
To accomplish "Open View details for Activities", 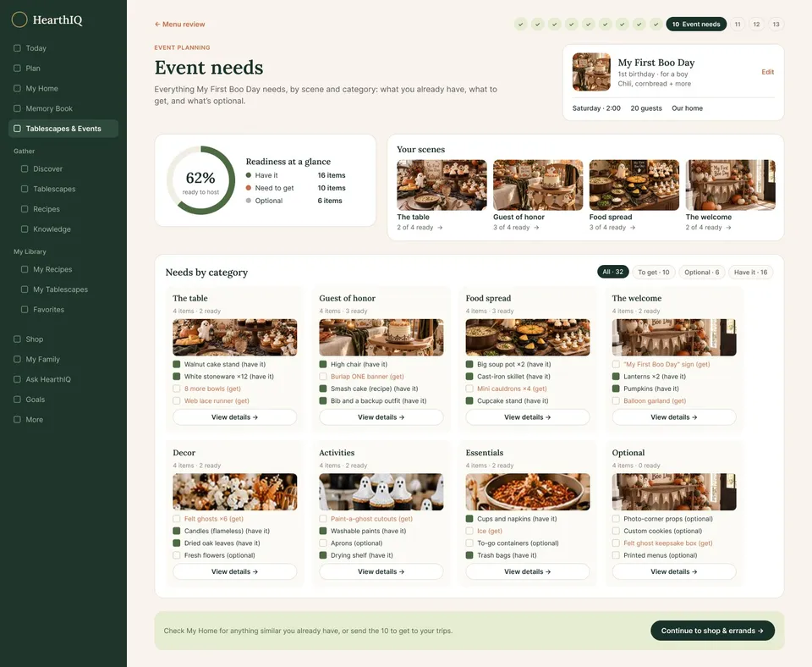I will (381, 571).
